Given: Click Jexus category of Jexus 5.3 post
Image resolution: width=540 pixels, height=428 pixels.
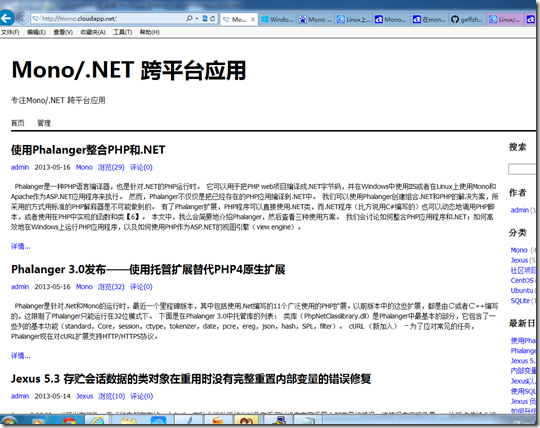Looking at the screenshot, I should (84, 396).
